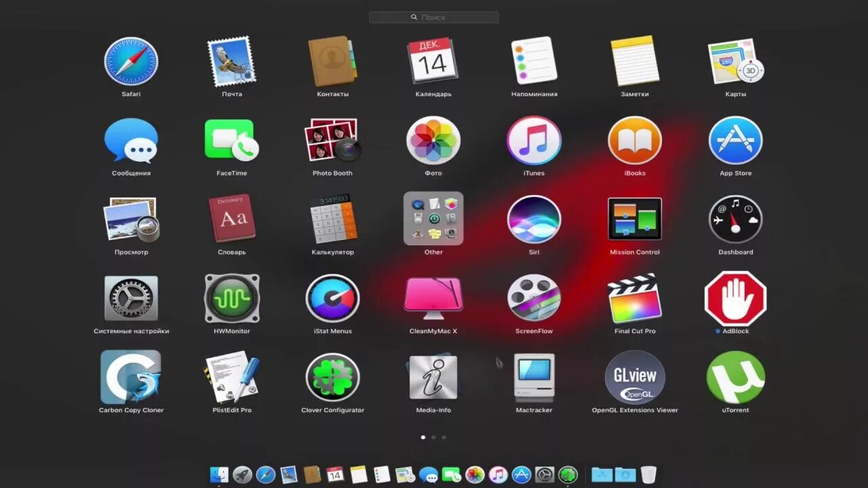This screenshot has width=868, height=488.
Task: Open iBooks
Action: coord(635,141)
